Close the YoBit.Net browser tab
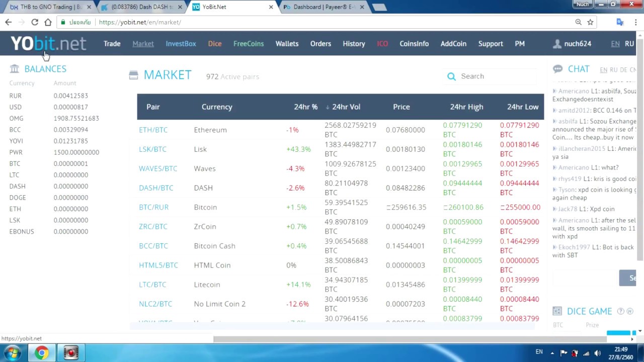The width and height of the screenshot is (644, 362). click(x=271, y=7)
